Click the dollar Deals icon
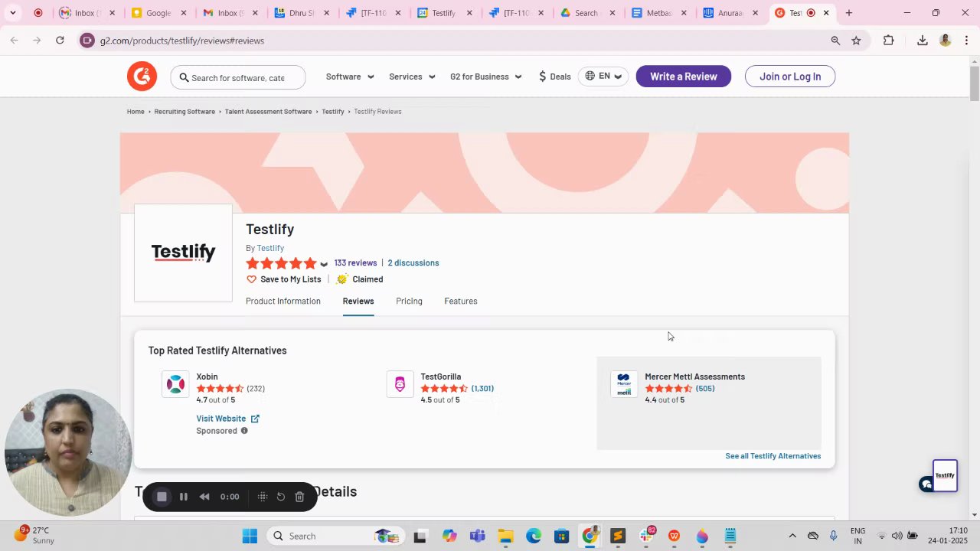Screen dimensions: 980x551 (543, 77)
